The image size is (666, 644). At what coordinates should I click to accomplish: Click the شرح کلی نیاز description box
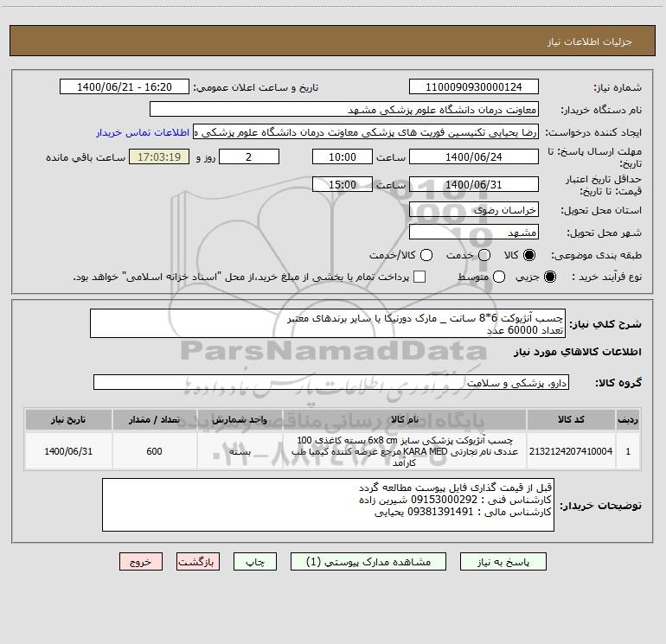click(328, 323)
